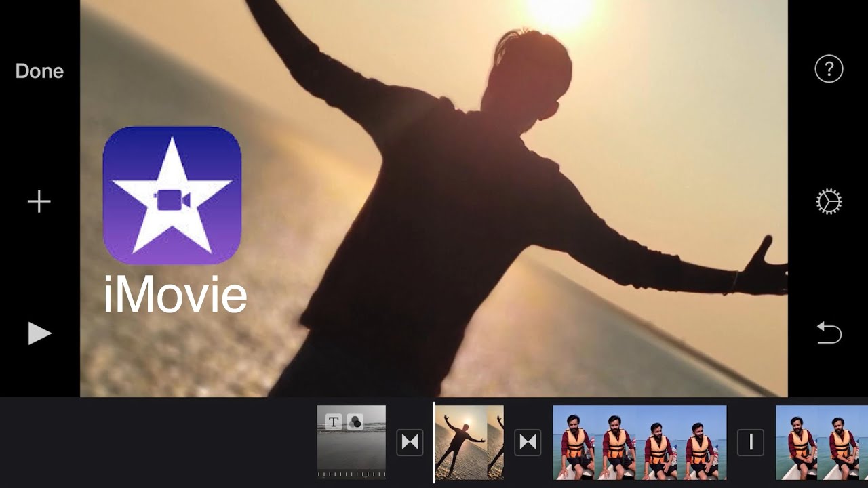This screenshot has height=488, width=868.
Task: Tap the title T badge on first clip
Action: (x=334, y=422)
